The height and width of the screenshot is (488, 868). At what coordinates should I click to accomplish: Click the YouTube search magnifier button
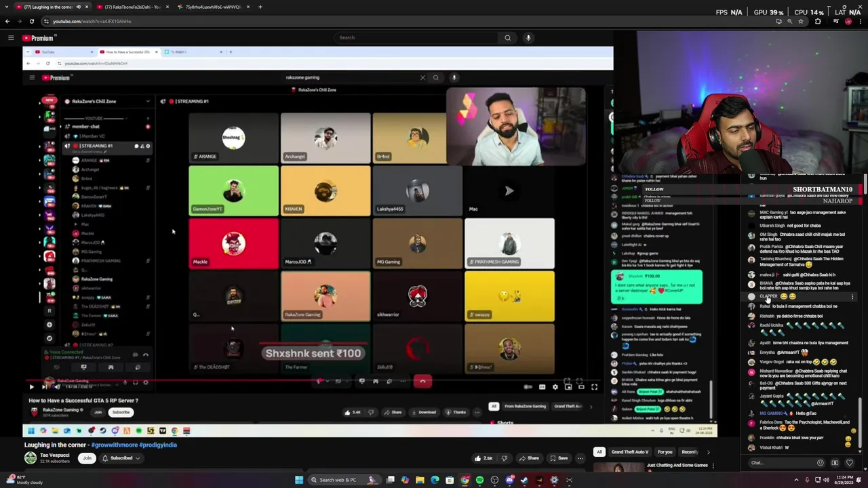[507, 38]
